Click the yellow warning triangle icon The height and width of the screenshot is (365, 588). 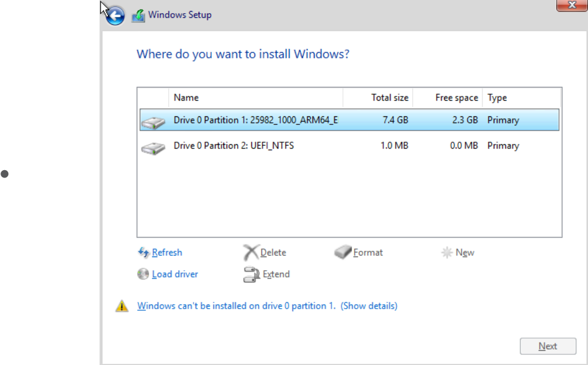122,306
